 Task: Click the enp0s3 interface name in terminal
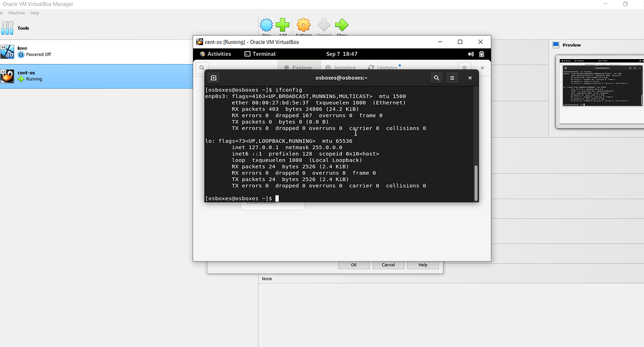point(215,97)
